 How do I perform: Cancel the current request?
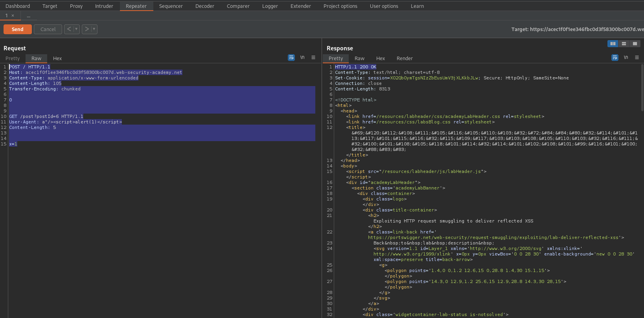pyautogui.click(x=48, y=29)
